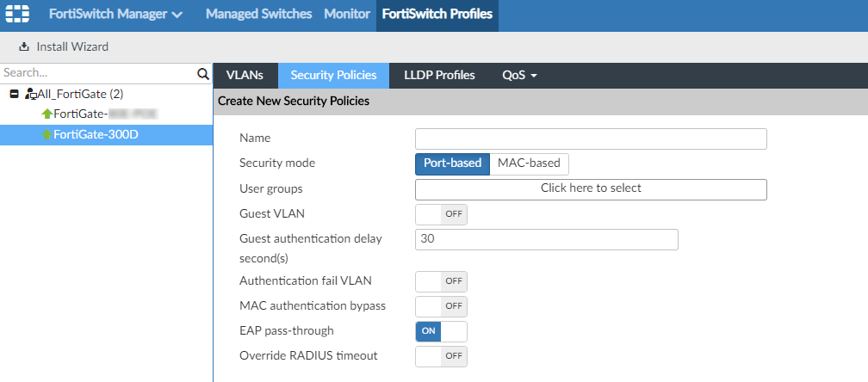Toggle the Guest VLAN switch

pyautogui.click(x=441, y=214)
